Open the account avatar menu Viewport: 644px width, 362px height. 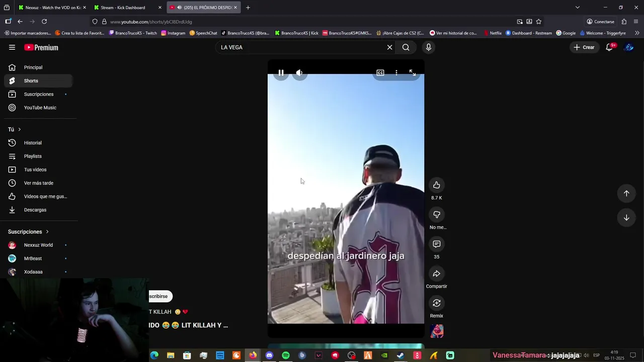629,47
